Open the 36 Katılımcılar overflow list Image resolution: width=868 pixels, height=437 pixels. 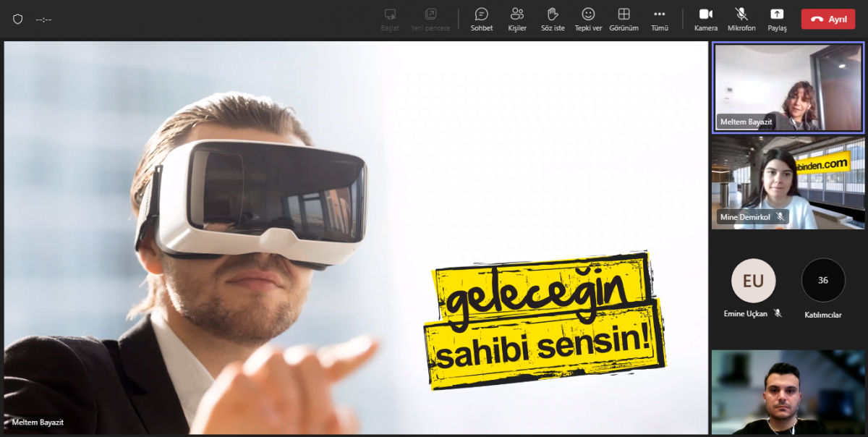[823, 281]
